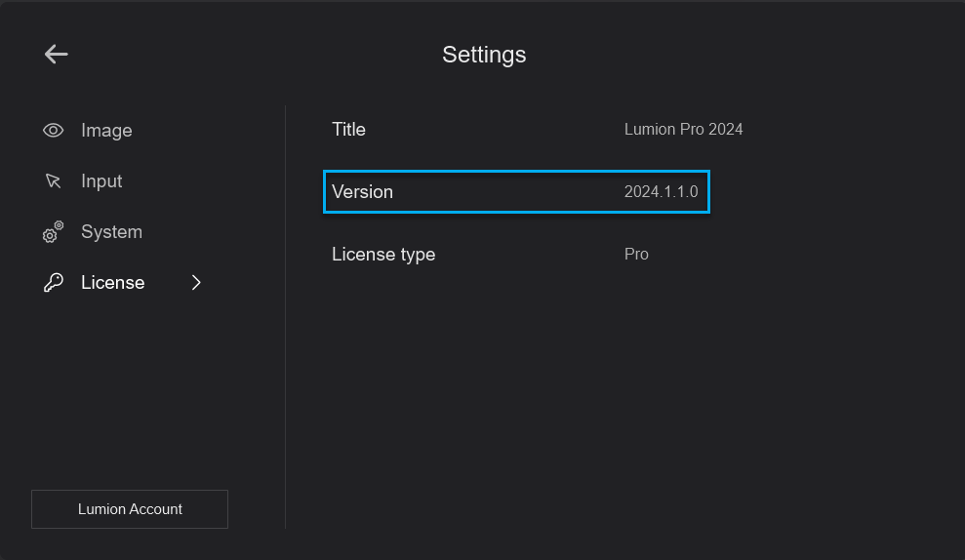Click the Pro license type value
Image resolution: width=965 pixels, height=560 pixels.
pos(636,255)
